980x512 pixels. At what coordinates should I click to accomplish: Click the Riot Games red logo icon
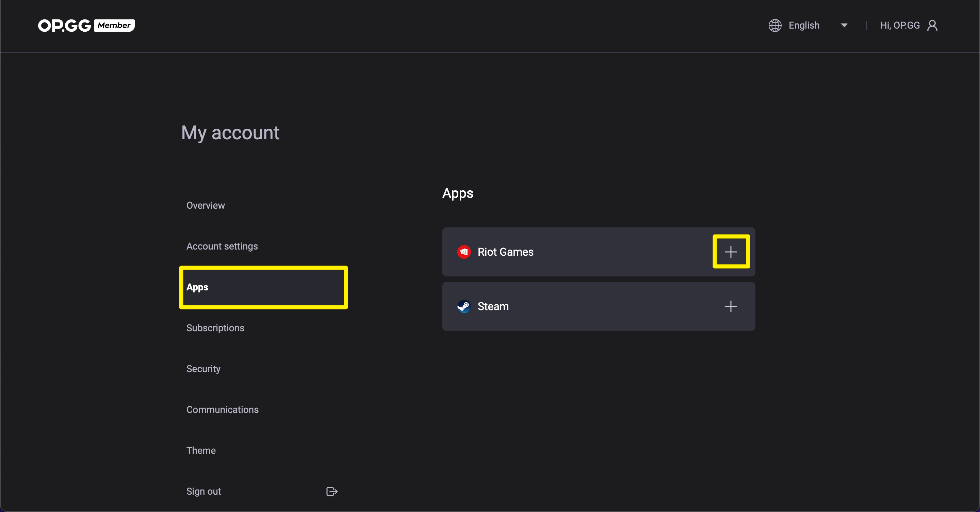pos(464,252)
